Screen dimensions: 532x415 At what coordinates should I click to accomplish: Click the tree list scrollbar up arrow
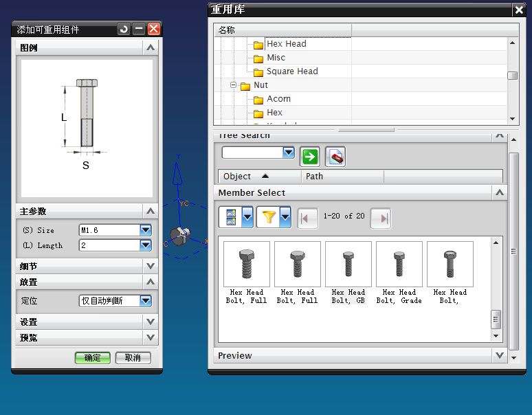[x=512, y=43]
